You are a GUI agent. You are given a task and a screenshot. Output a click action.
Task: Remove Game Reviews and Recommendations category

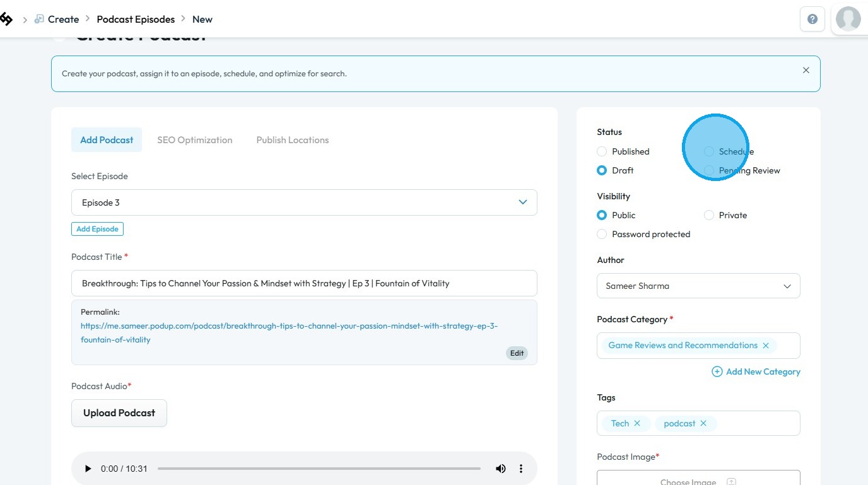(x=766, y=346)
